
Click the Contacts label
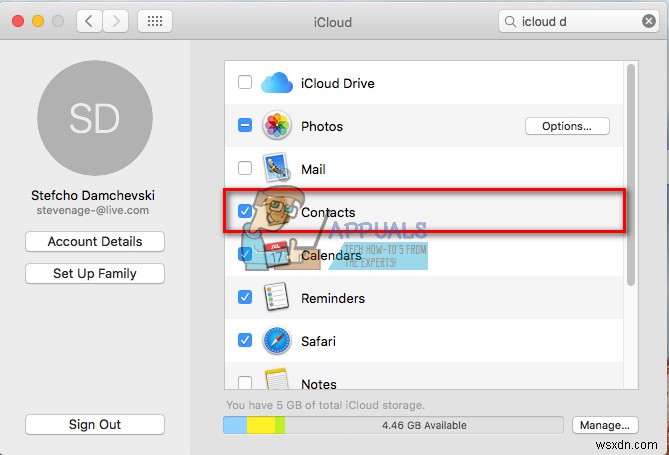point(328,213)
